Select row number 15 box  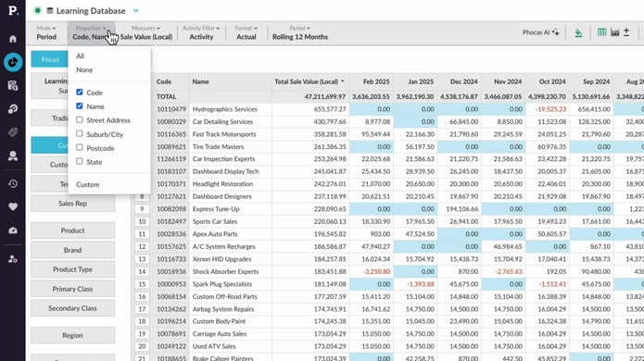click(x=142, y=284)
